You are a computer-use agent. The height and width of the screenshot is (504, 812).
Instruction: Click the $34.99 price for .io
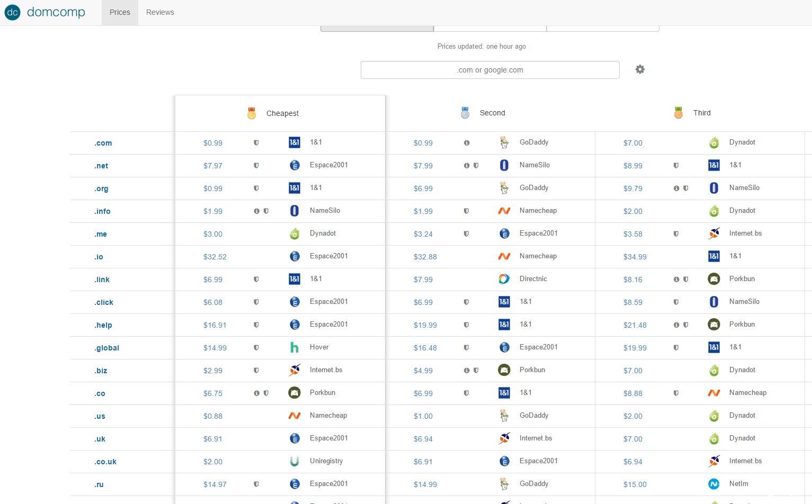[635, 257]
